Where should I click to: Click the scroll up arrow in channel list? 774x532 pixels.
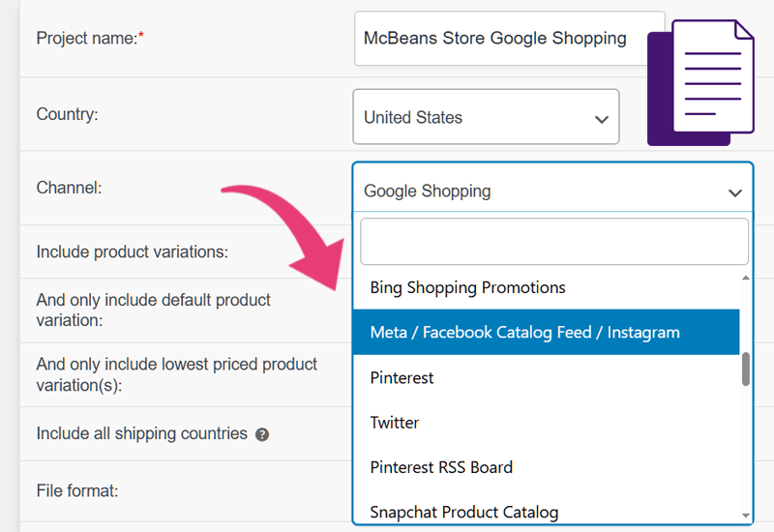(746, 278)
